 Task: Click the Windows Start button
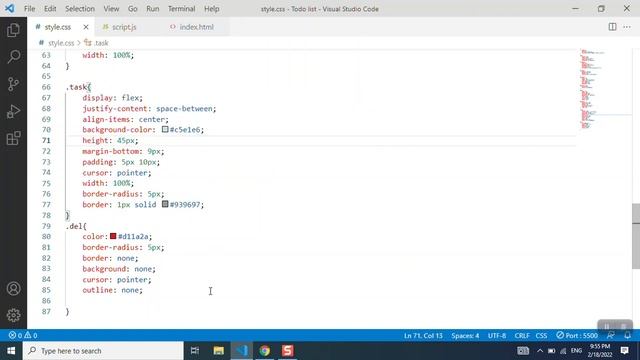coord(11,351)
